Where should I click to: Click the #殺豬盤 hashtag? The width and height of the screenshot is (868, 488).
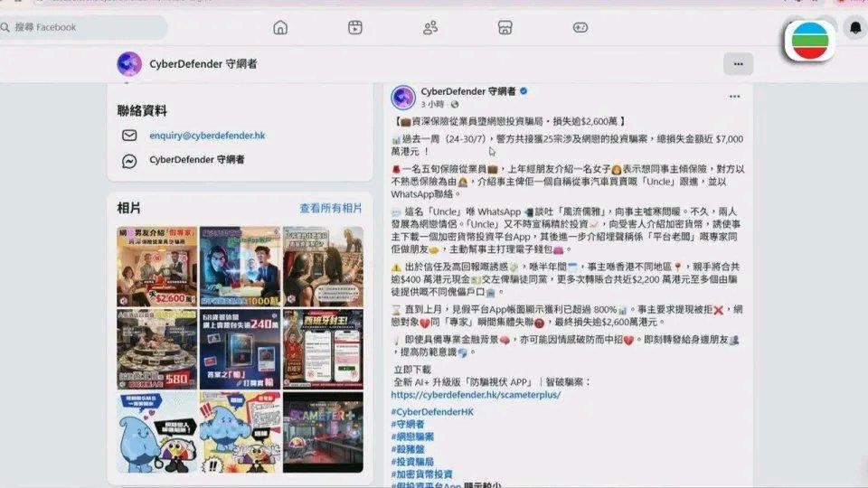[408, 449]
